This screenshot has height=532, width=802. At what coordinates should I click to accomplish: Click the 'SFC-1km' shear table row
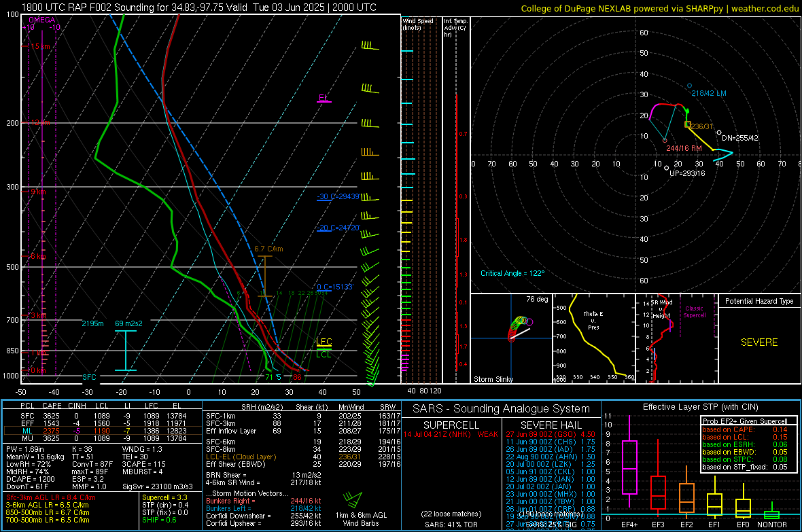coord(303,416)
